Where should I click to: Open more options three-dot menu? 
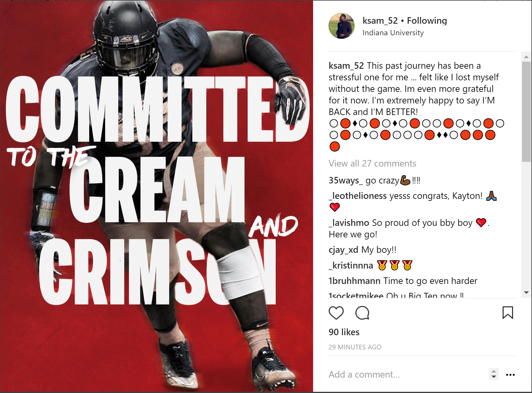click(510, 375)
